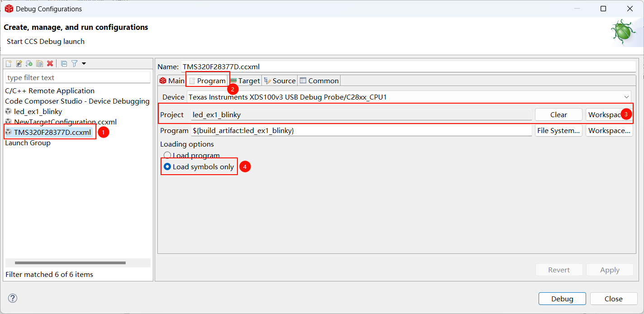The width and height of the screenshot is (644, 314).
Task: Open the Common tab
Action: (319, 81)
